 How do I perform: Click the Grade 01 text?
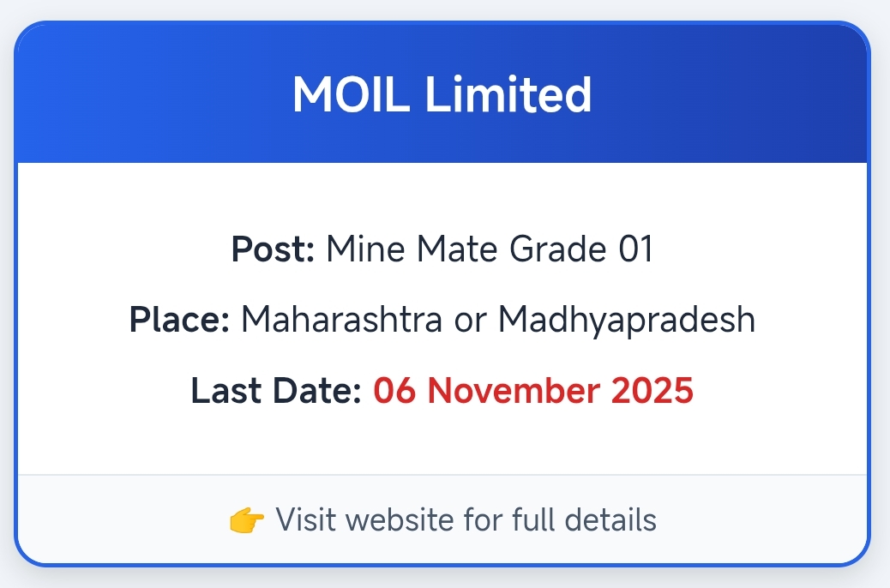pos(582,249)
